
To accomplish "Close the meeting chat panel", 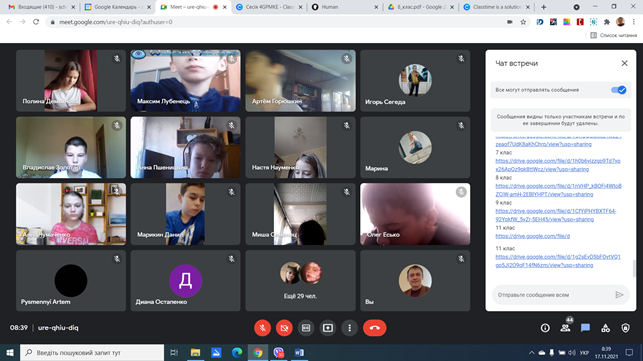I will point(624,63).
